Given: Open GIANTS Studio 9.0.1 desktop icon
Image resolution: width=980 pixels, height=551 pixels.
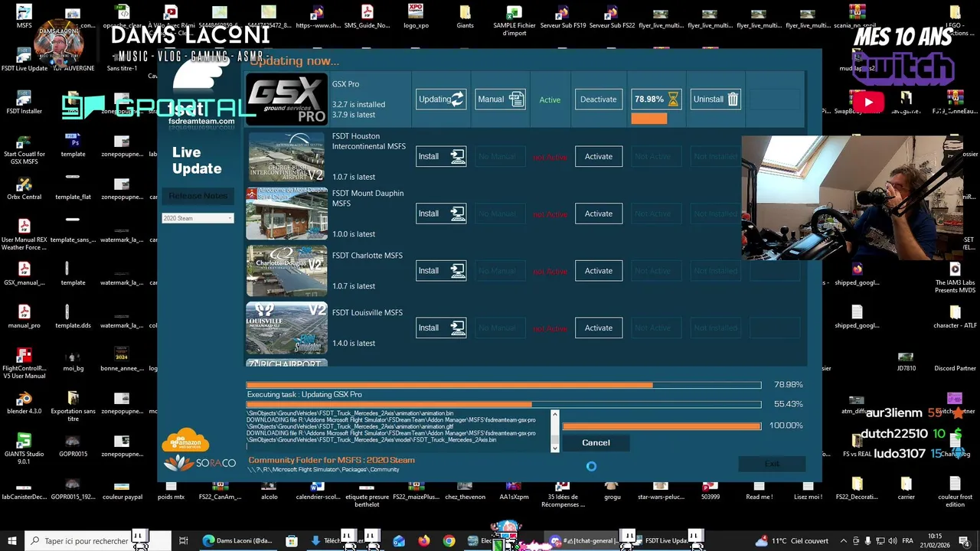Looking at the screenshot, I should tap(24, 449).
